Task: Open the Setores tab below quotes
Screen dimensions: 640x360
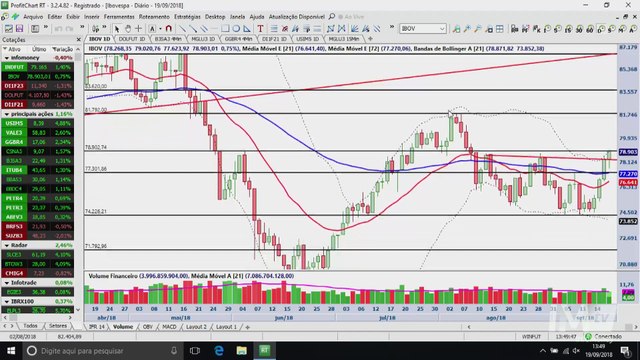Action: (x=58, y=326)
